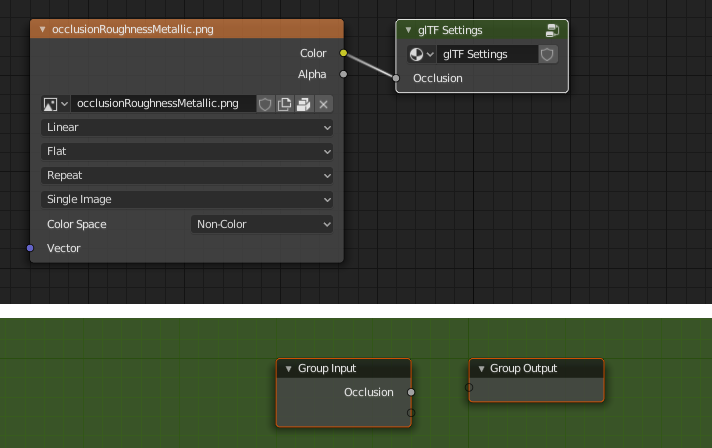Viewport: 712px width, 448px height.
Task: Collapse the glTF Settings node
Action: pyautogui.click(x=408, y=30)
